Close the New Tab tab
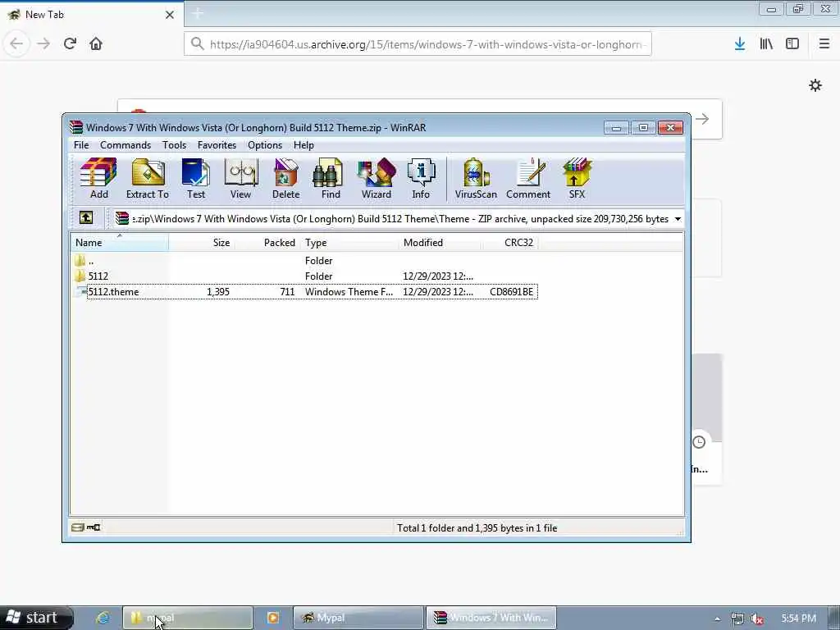The height and width of the screenshot is (630, 840). tap(170, 15)
